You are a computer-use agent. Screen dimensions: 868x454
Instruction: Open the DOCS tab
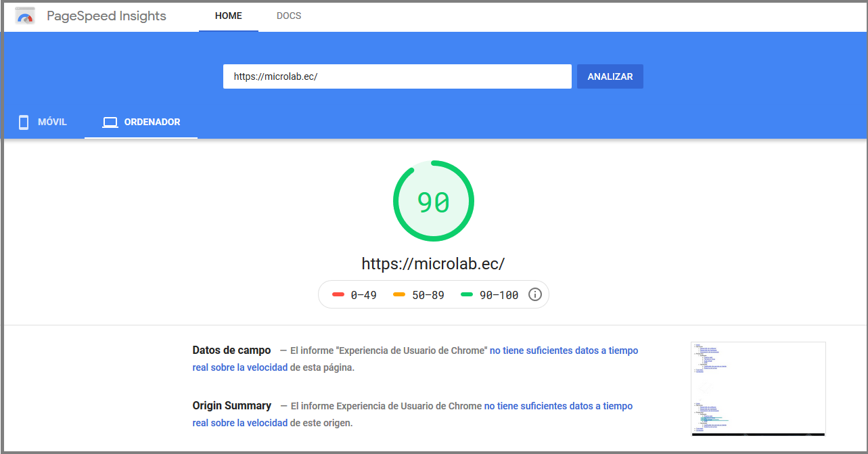289,16
